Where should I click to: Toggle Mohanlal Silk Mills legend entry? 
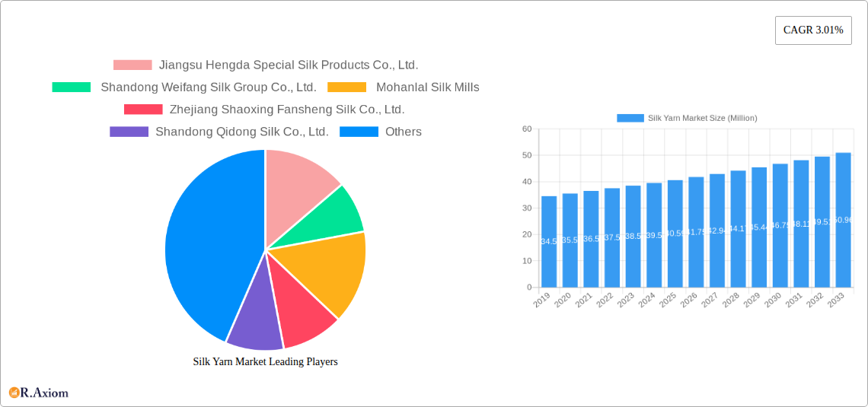[427, 87]
